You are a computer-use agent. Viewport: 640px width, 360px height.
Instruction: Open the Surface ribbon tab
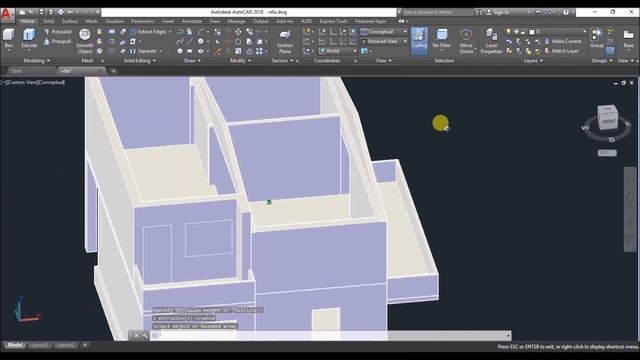click(x=70, y=21)
